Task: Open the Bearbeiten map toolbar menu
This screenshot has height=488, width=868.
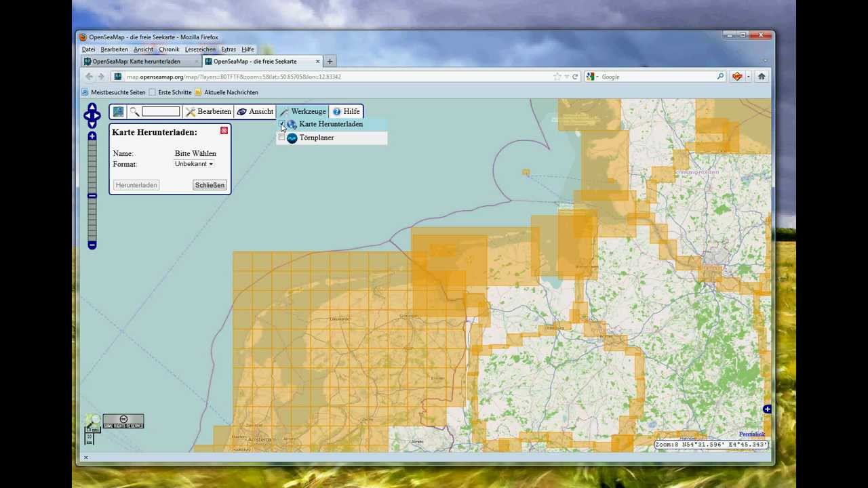Action: pos(208,111)
